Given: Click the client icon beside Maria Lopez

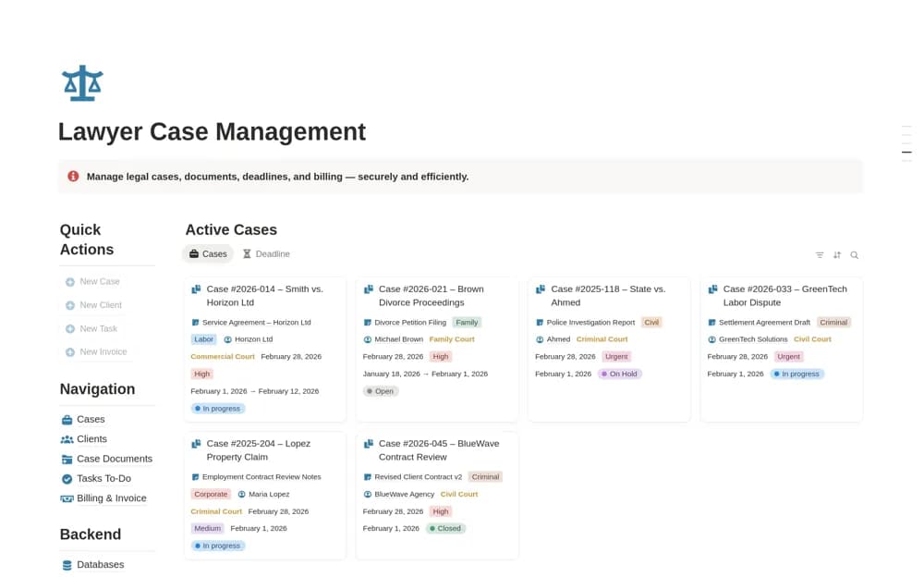Looking at the screenshot, I should click(x=241, y=495).
